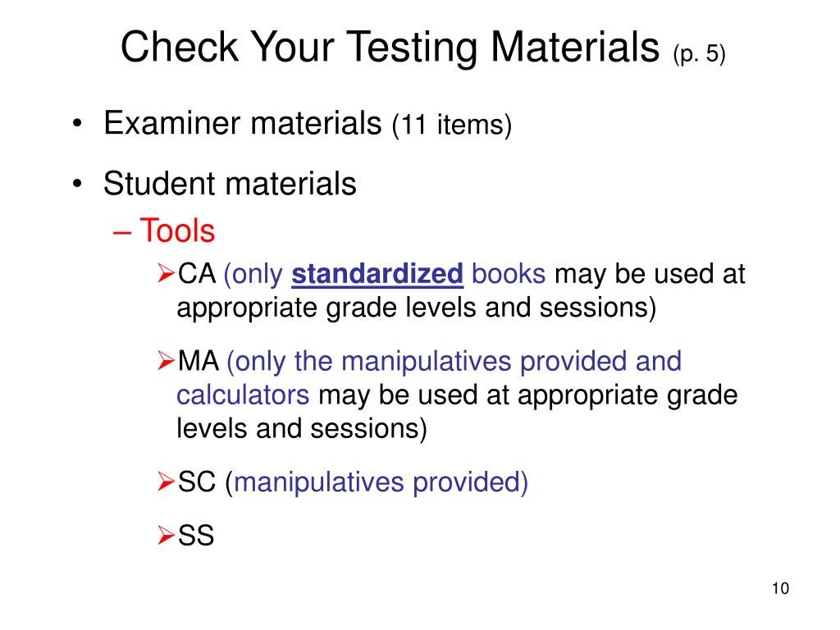Click the slide title 'Check Your Testing Materials'
This screenshot has width=840, height=630.
pyautogui.click(x=390, y=47)
